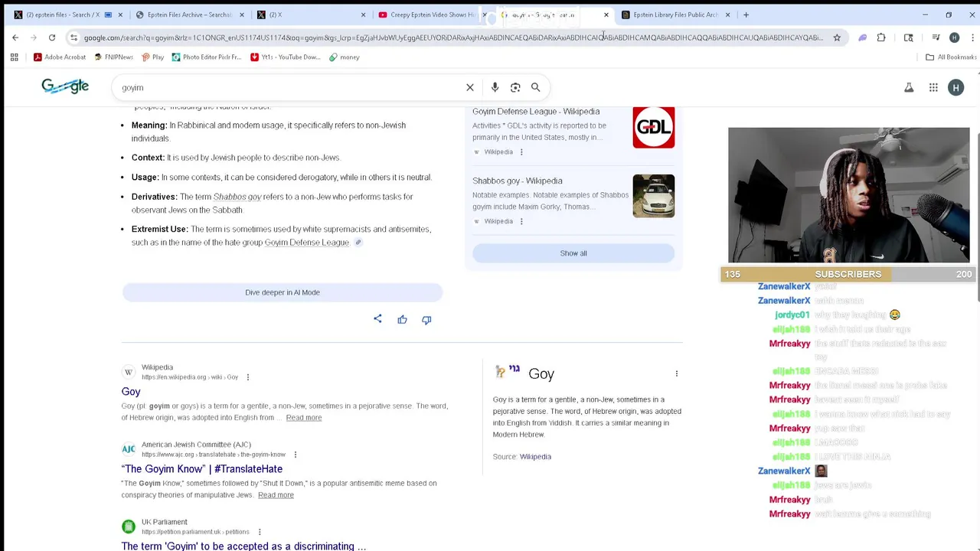The height and width of the screenshot is (551, 980).
Task: Open the money bookmark
Action: tap(345, 57)
